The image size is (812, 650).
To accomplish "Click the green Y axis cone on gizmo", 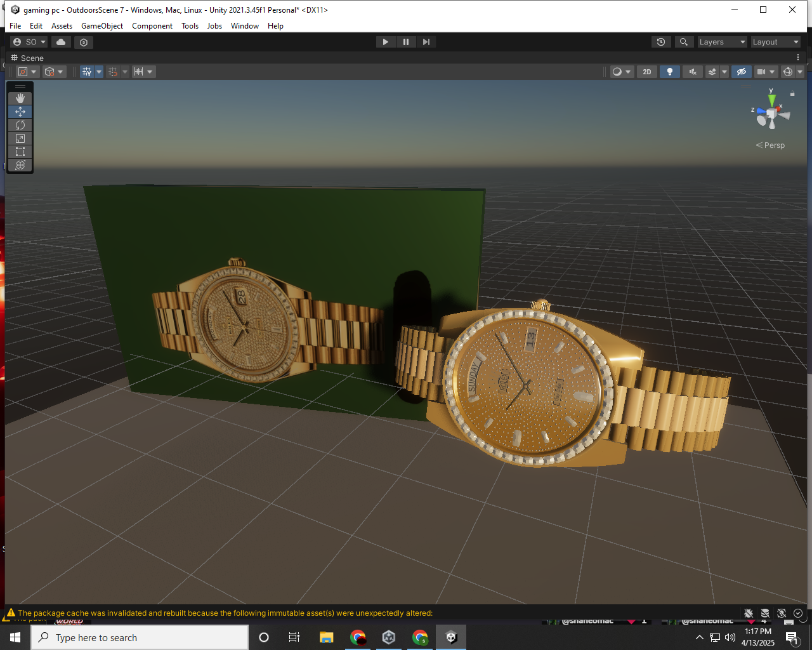I will [771, 100].
